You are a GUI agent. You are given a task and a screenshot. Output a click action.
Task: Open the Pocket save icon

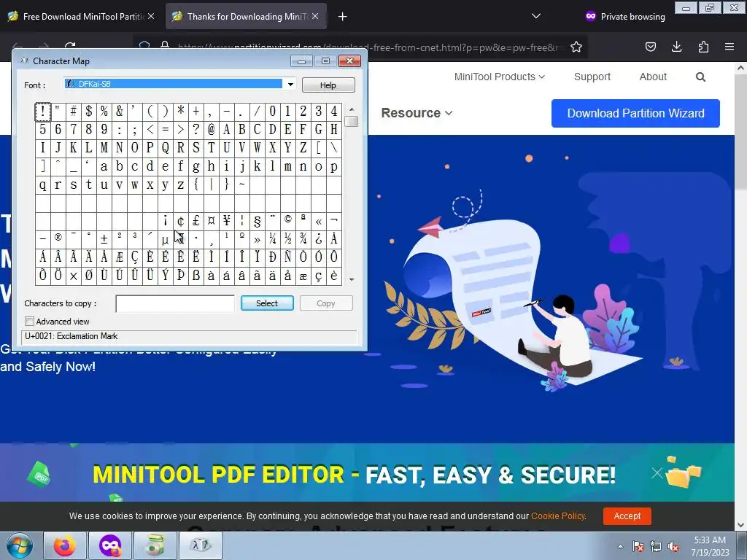[650, 47]
